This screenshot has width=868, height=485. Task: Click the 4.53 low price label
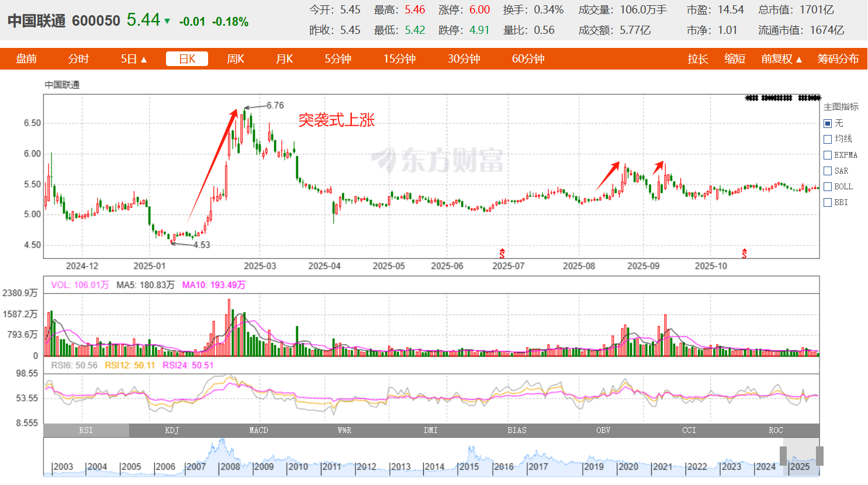(202, 245)
